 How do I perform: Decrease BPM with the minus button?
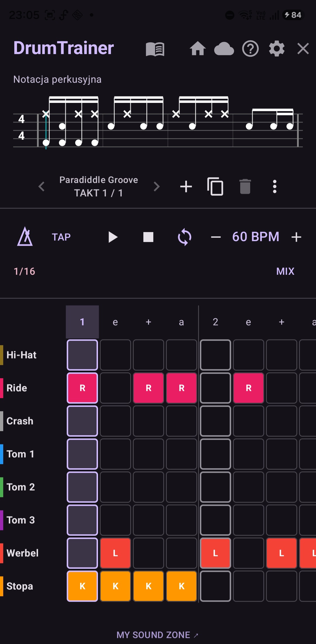216,237
